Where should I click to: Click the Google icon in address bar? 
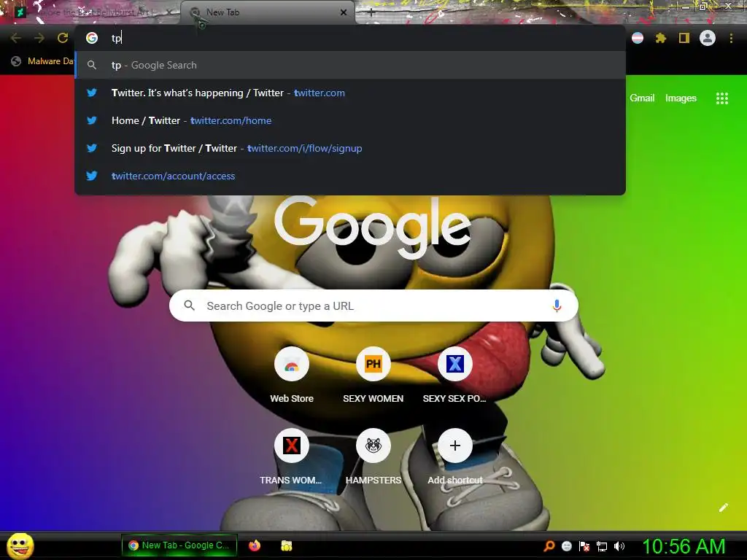pyautogui.click(x=92, y=38)
